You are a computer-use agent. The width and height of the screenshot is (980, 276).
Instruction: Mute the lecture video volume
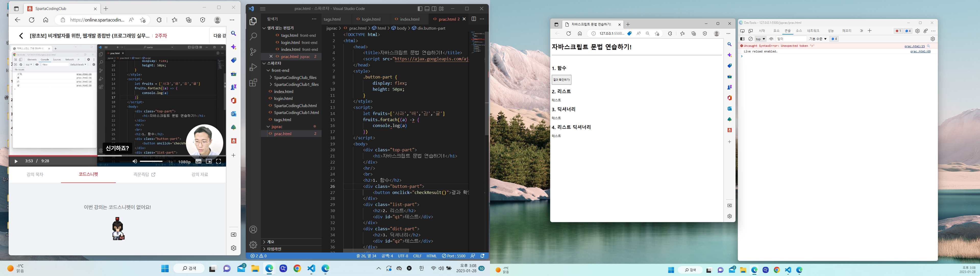135,162
